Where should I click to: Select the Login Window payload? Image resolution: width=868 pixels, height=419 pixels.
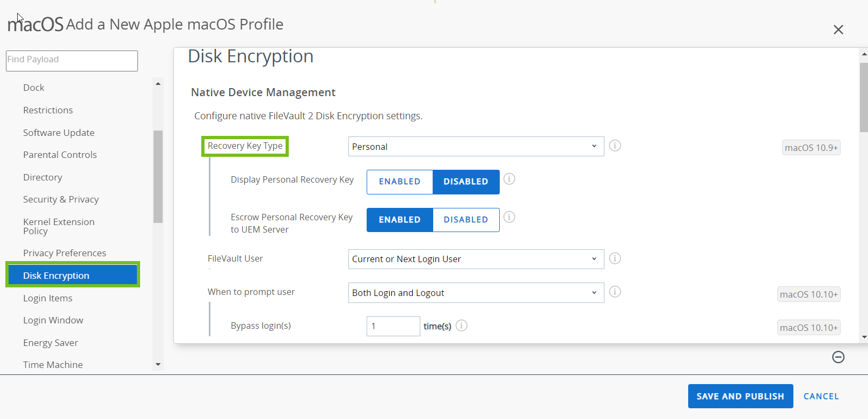(x=53, y=320)
